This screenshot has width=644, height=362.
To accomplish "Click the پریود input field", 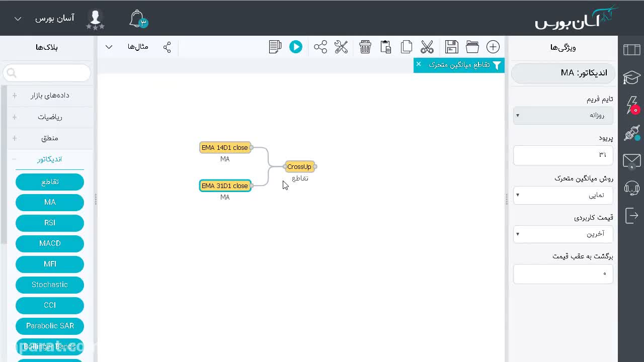I will 563,155.
